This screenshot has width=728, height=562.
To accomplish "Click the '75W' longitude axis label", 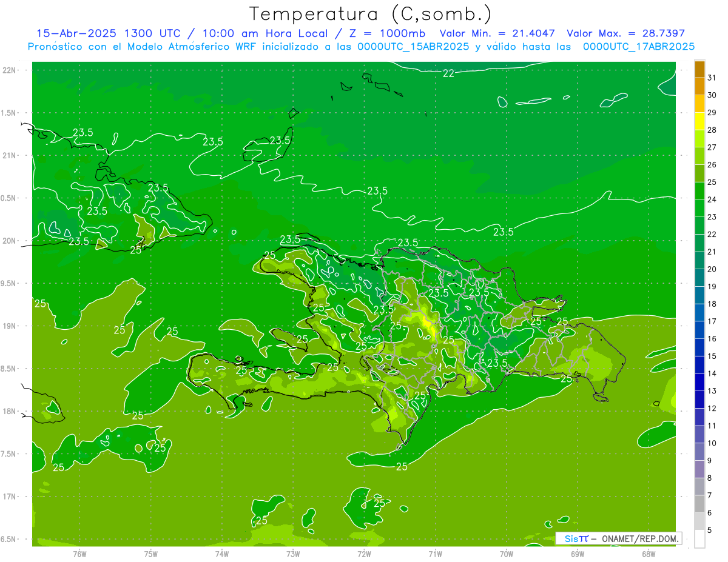I will point(150,554).
